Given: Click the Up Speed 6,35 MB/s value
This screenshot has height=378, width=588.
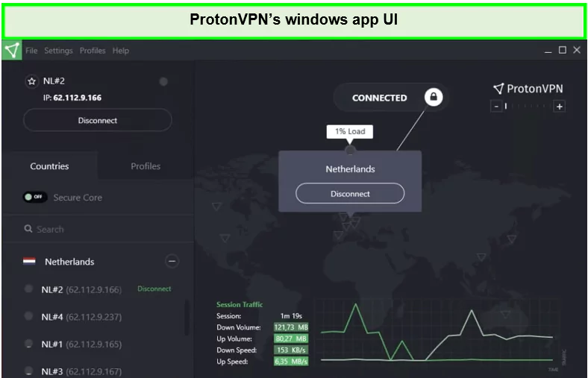Looking at the screenshot, I should 291,361.
